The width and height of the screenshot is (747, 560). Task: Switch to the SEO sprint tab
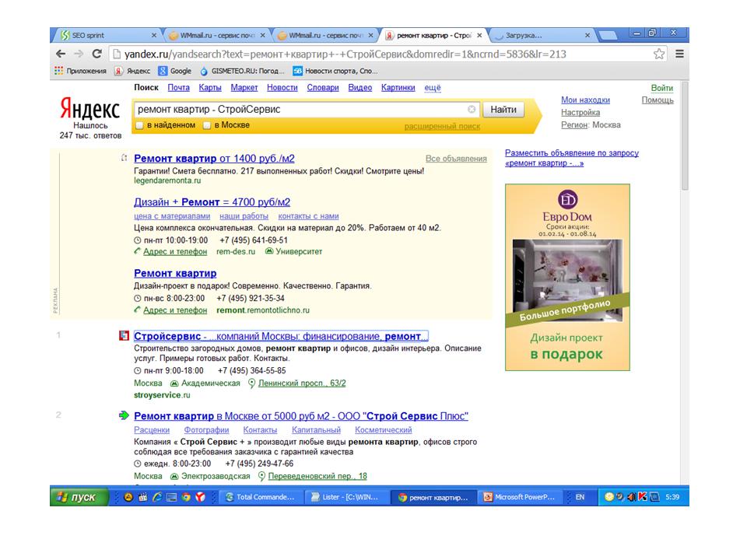107,35
